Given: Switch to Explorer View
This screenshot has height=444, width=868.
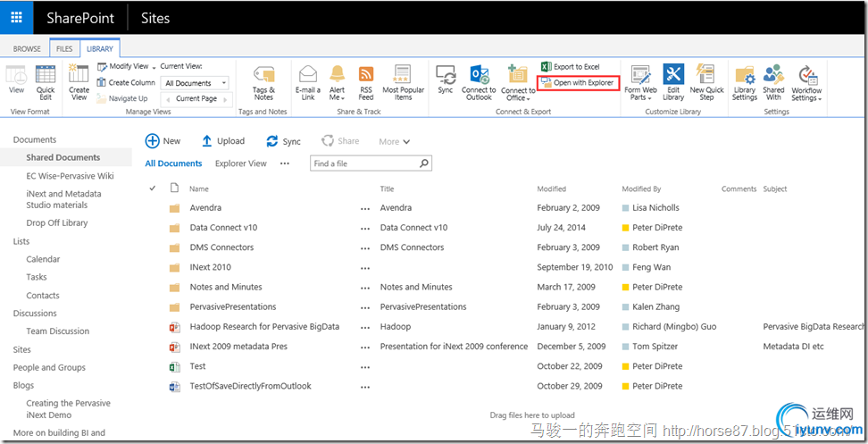Looking at the screenshot, I should pyautogui.click(x=241, y=163).
